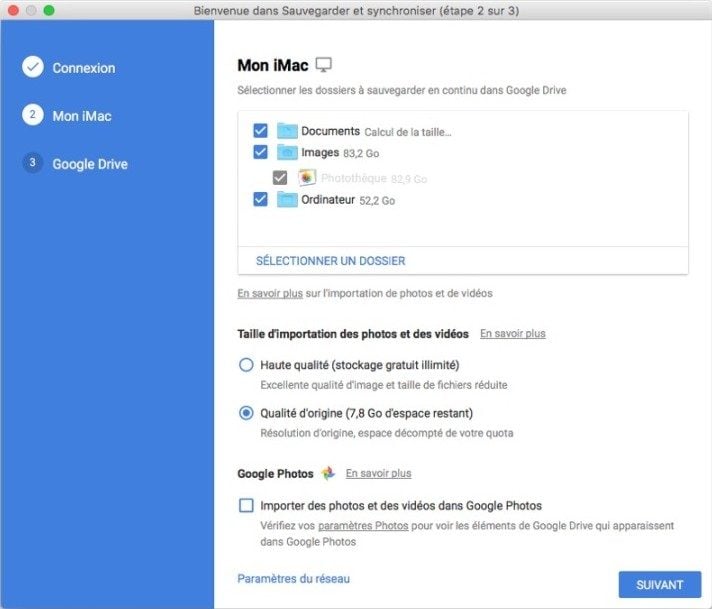Screen dimensions: 712x609
Task: Toggle the Photothèque checkbox
Action: click(280, 178)
